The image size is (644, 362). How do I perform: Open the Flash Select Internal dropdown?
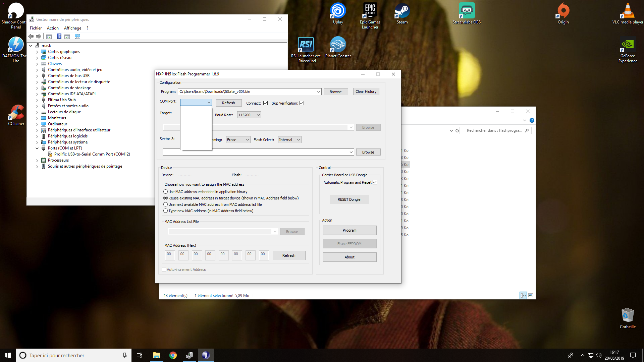[289, 140]
